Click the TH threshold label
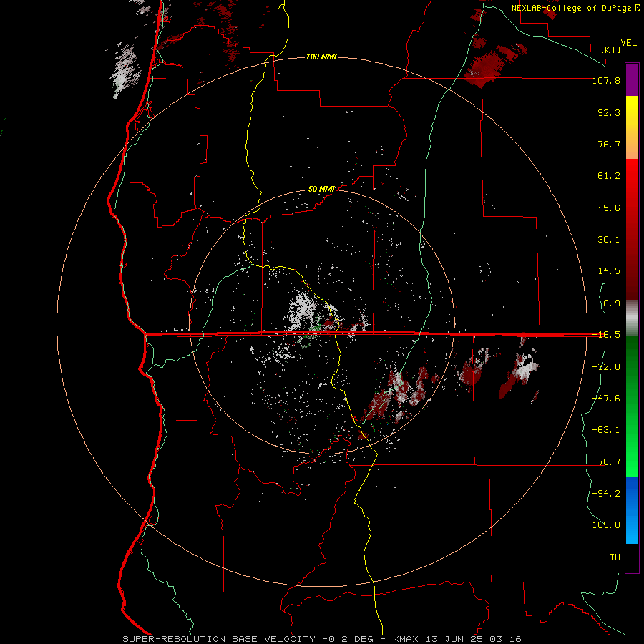 [615, 557]
